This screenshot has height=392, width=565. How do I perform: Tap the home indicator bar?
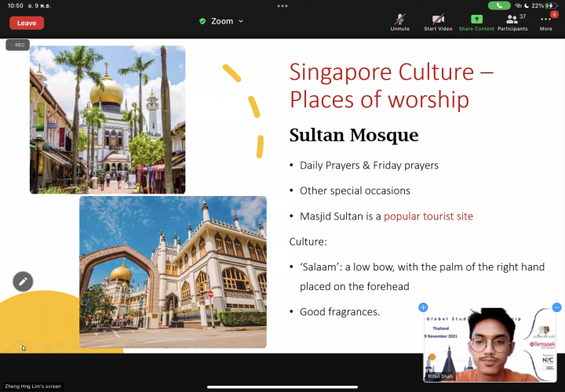282,387
